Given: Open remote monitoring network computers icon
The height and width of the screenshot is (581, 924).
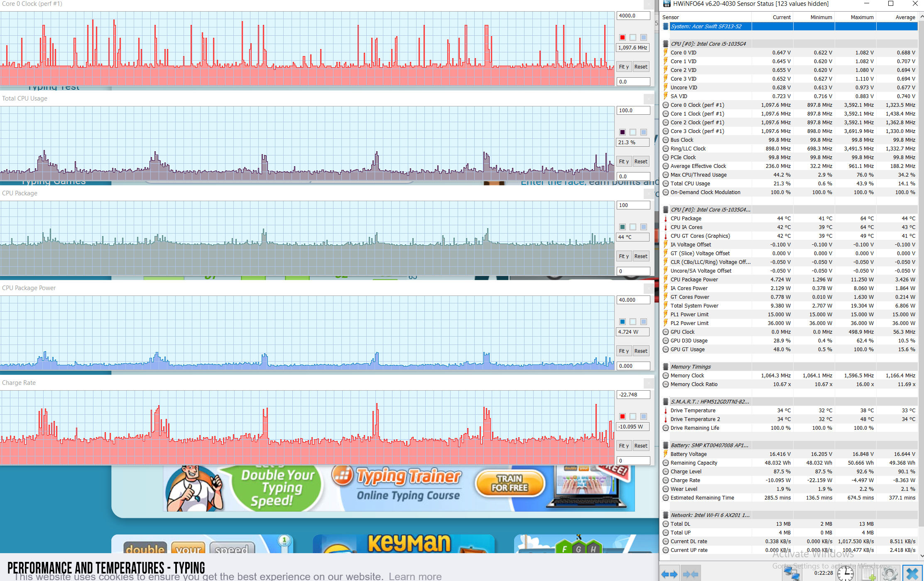Looking at the screenshot, I should tap(791, 574).
